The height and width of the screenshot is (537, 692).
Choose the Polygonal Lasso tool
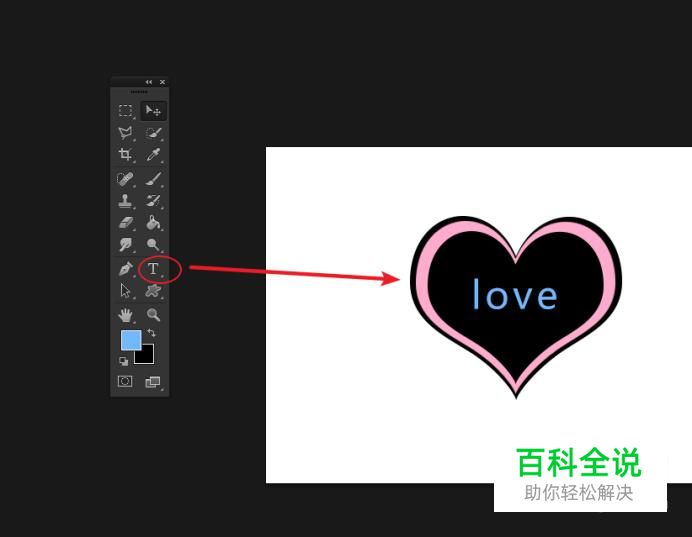tap(125, 133)
